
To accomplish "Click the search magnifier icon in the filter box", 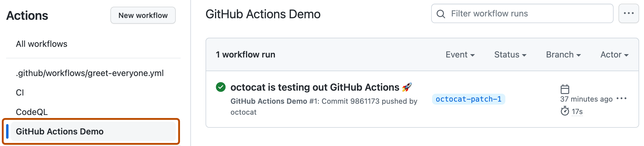I will [x=441, y=14].
